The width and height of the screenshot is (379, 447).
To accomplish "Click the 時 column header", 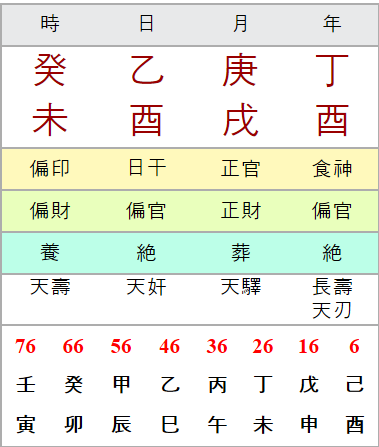I will point(50,24).
